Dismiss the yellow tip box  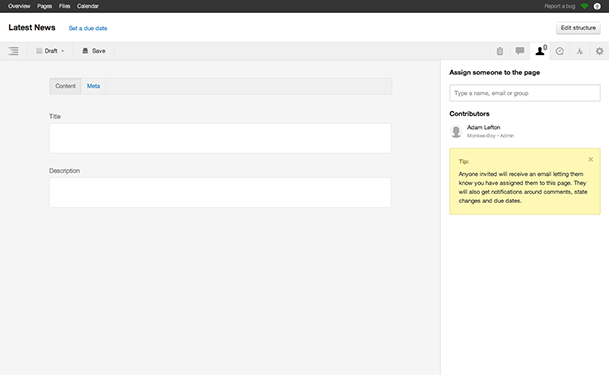[591, 159]
